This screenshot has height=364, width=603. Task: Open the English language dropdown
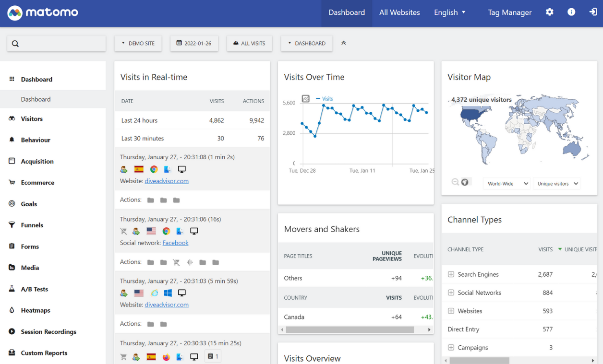pos(449,12)
